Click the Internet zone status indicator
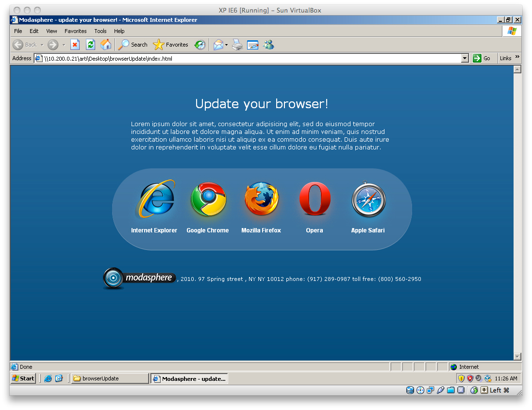This screenshot has height=410, width=532. (485, 367)
